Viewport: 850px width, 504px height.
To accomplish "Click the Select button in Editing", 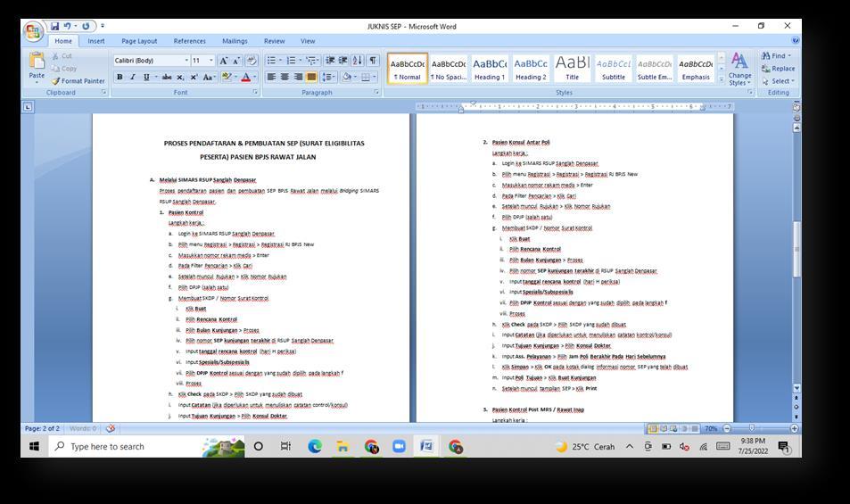I will pos(778,81).
